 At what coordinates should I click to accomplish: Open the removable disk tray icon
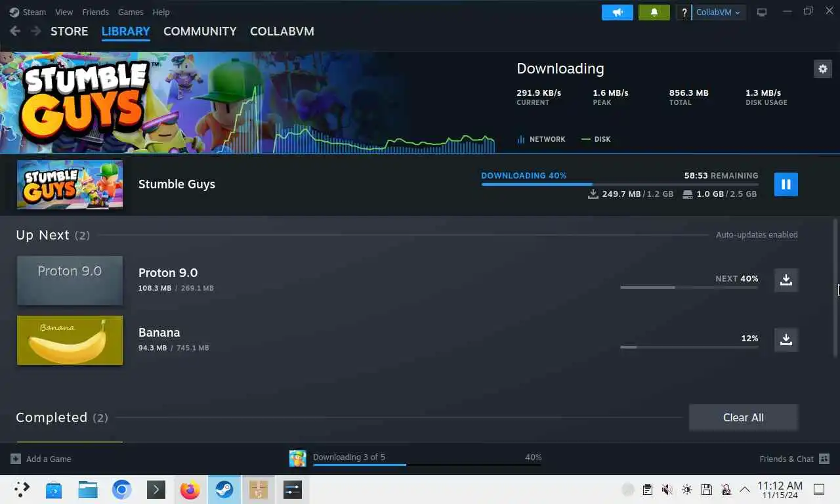tap(707, 490)
